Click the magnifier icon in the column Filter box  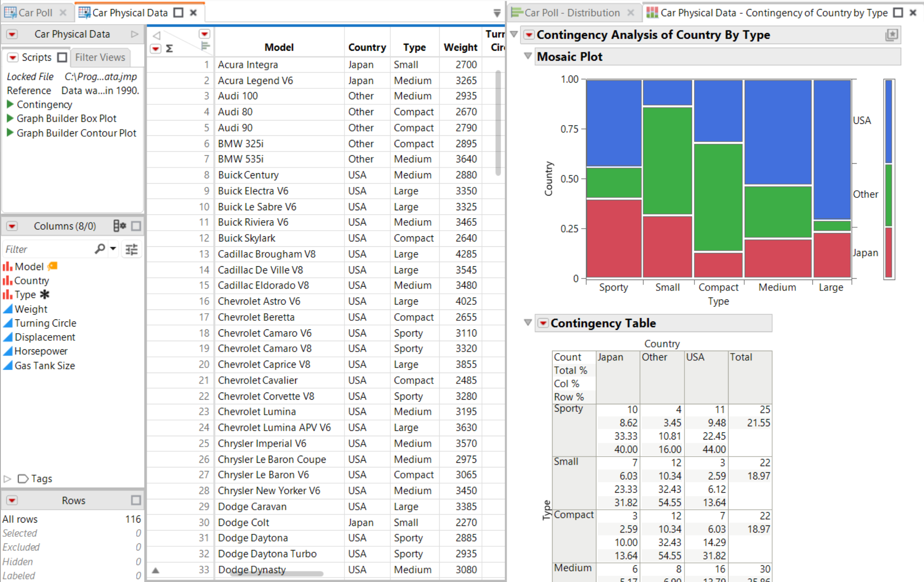[x=100, y=249]
